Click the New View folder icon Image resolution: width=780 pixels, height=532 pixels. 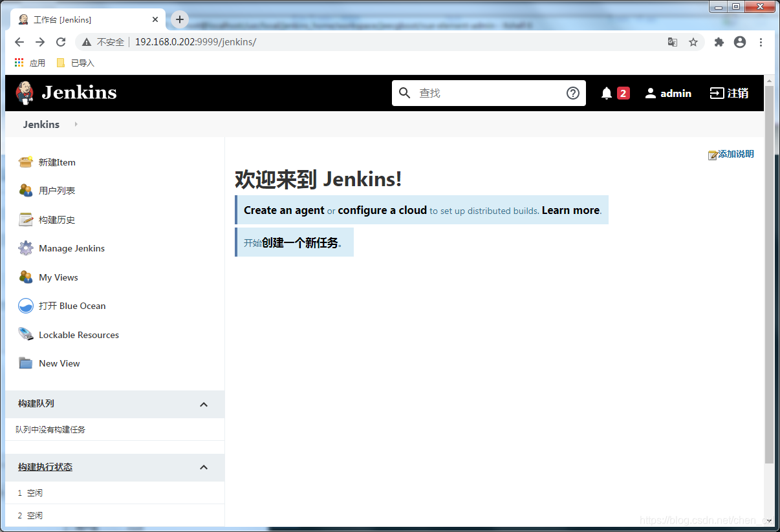[x=26, y=363]
